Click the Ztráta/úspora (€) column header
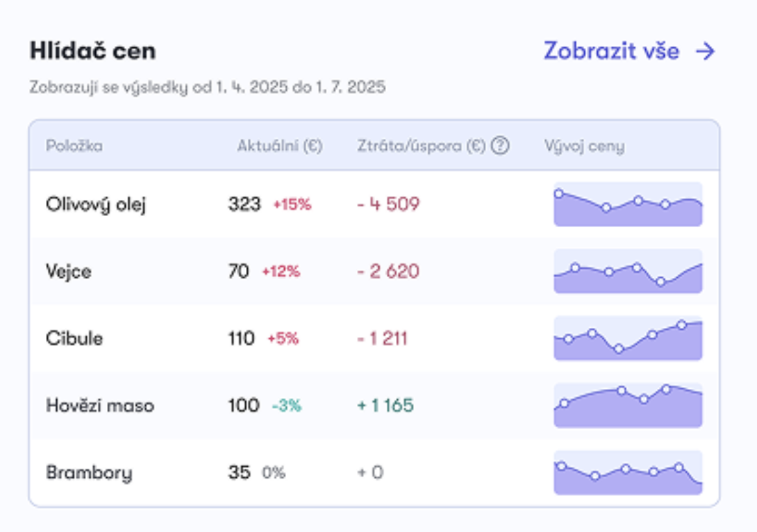Screen dimensions: 757x532 421,146
